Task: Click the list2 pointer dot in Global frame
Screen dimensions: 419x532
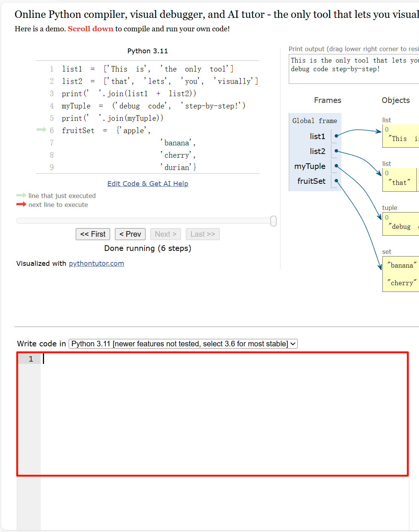Action: point(336,151)
